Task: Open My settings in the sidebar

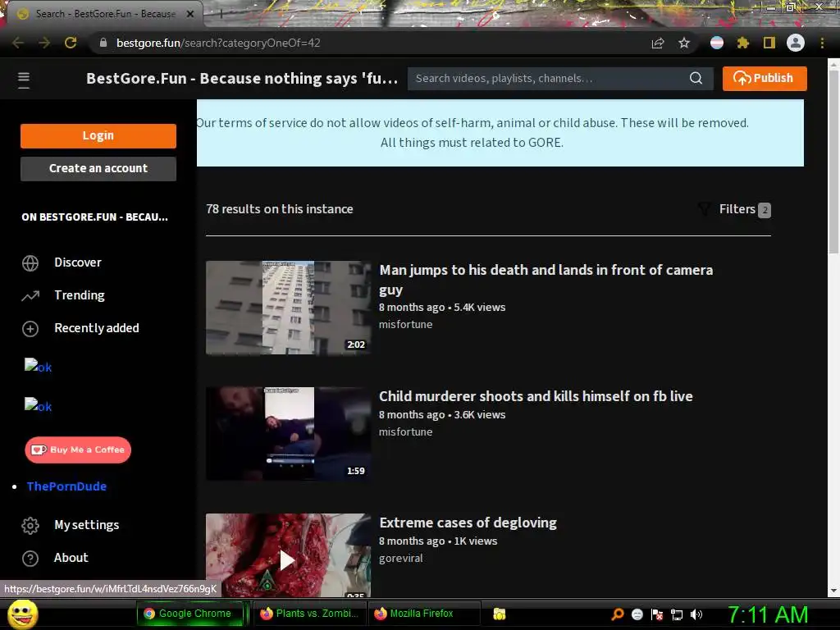Action: (86, 525)
